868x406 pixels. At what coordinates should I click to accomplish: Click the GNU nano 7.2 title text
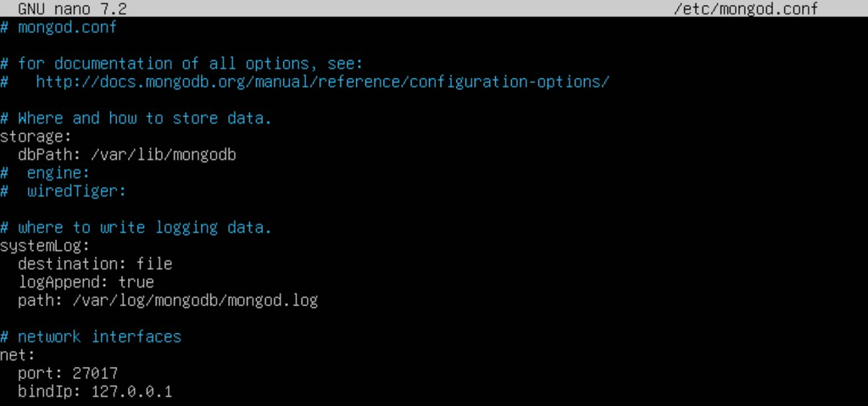click(x=72, y=8)
